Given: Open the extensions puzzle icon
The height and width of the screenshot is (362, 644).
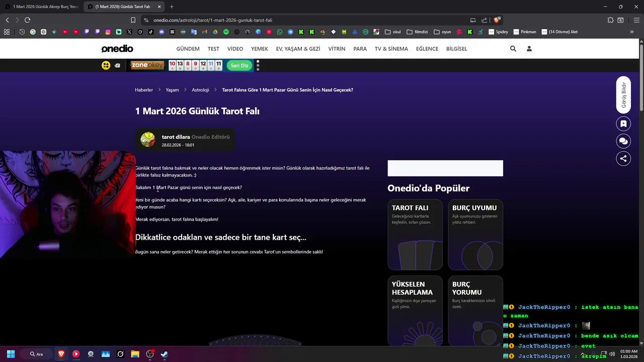Looking at the screenshot, I should (x=610, y=20).
